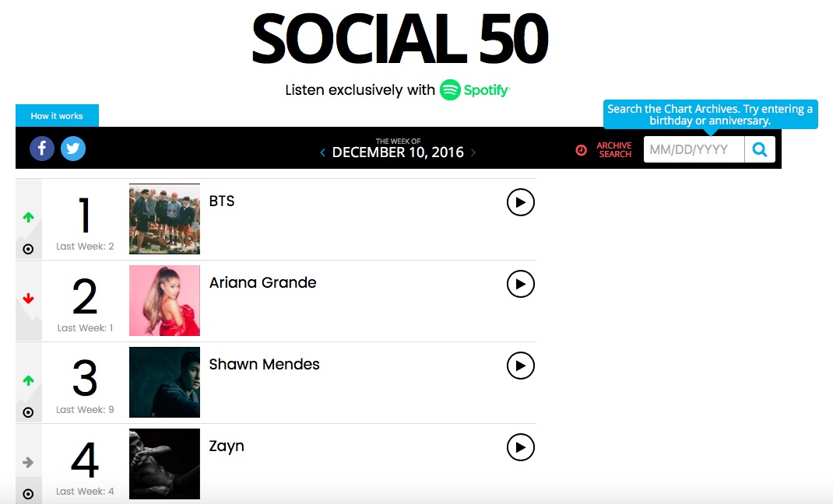Image resolution: width=833 pixels, height=504 pixels.
Task: Click the archive search magnifier button
Action: [760, 149]
